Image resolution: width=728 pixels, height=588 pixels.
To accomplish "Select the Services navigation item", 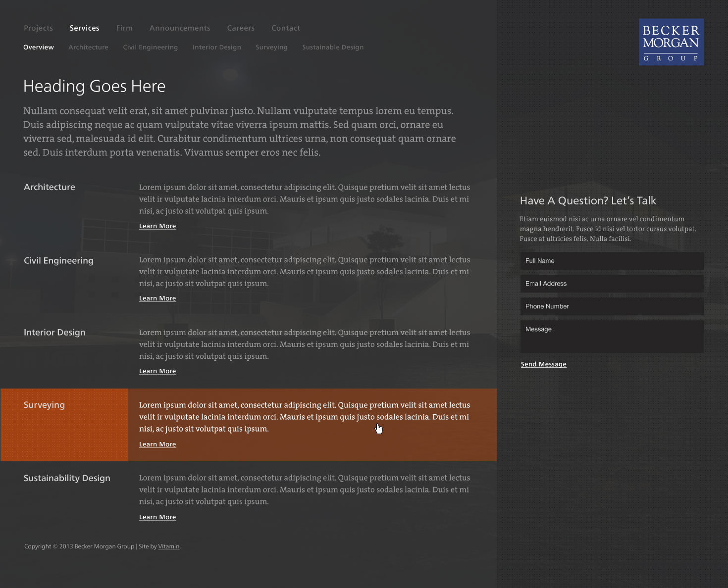I will (84, 28).
